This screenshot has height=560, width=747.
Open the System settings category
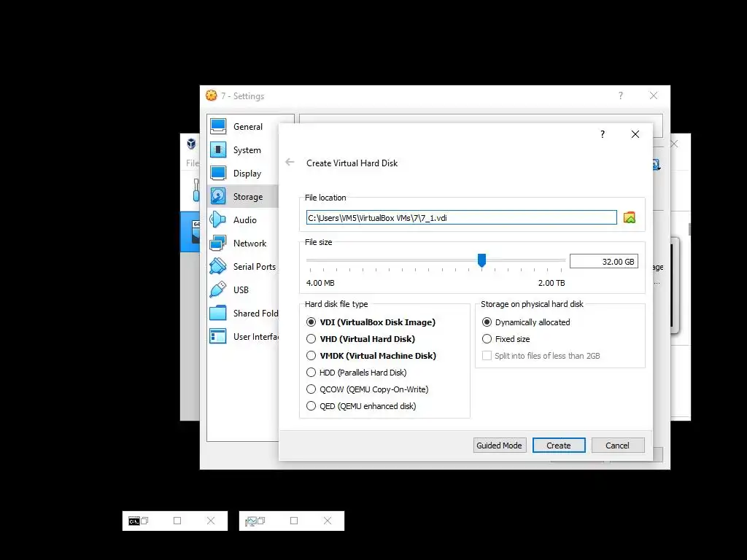click(247, 150)
